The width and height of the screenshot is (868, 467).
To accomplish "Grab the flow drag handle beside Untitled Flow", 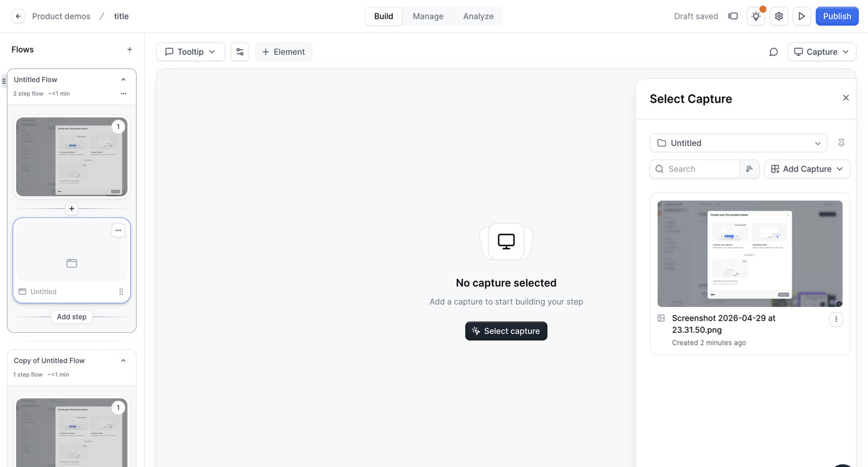I will pos(4,81).
